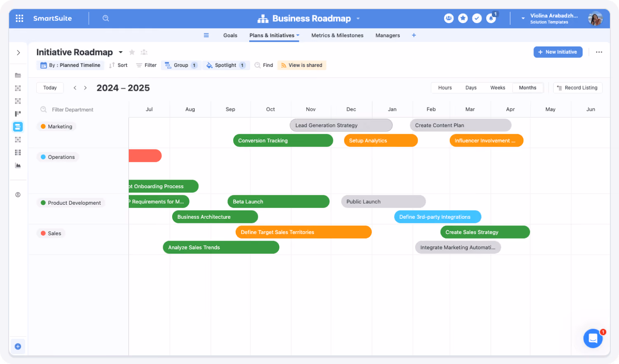
Task: Open the Public Launch bar
Action: pyautogui.click(x=383, y=201)
